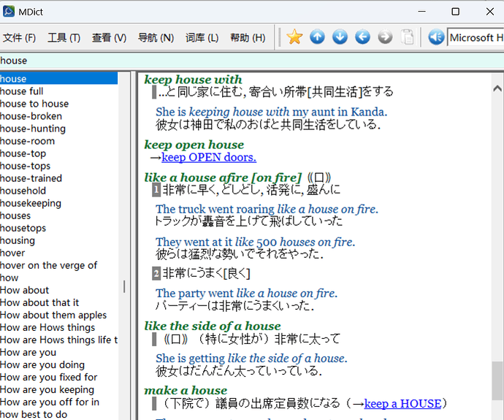Image resolution: width=504 pixels, height=420 pixels.
Task: Select 'How about that it' entry
Action: [x=58, y=302]
